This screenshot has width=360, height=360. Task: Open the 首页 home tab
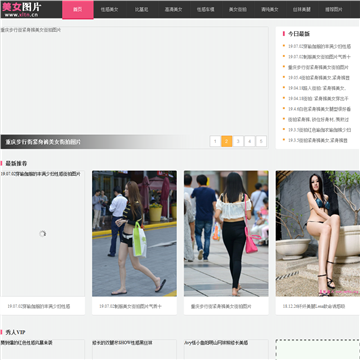coord(78,10)
